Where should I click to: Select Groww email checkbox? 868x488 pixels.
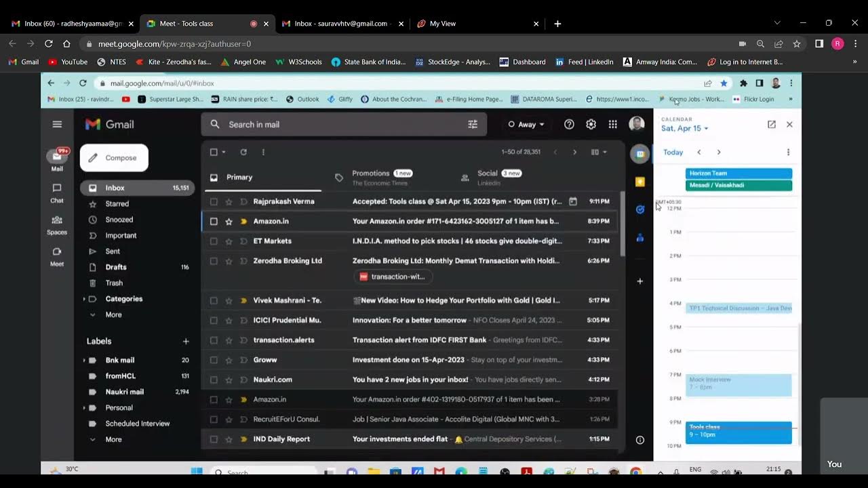[x=214, y=360]
